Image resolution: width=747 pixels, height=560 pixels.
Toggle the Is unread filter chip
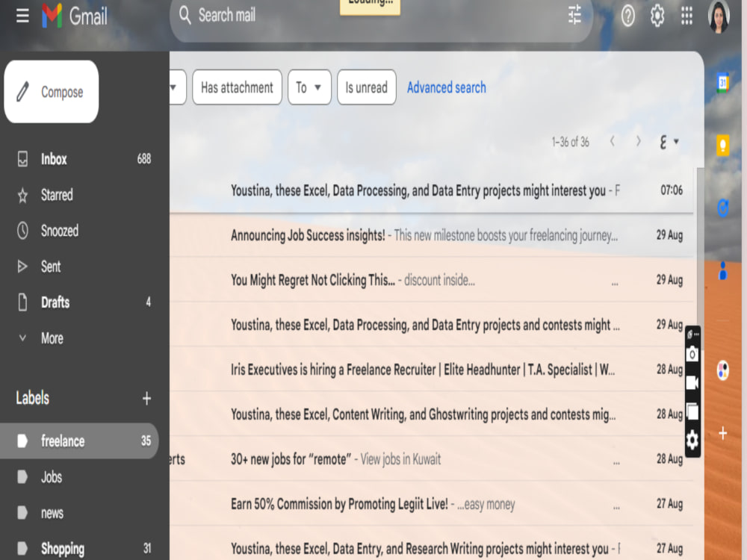click(366, 87)
